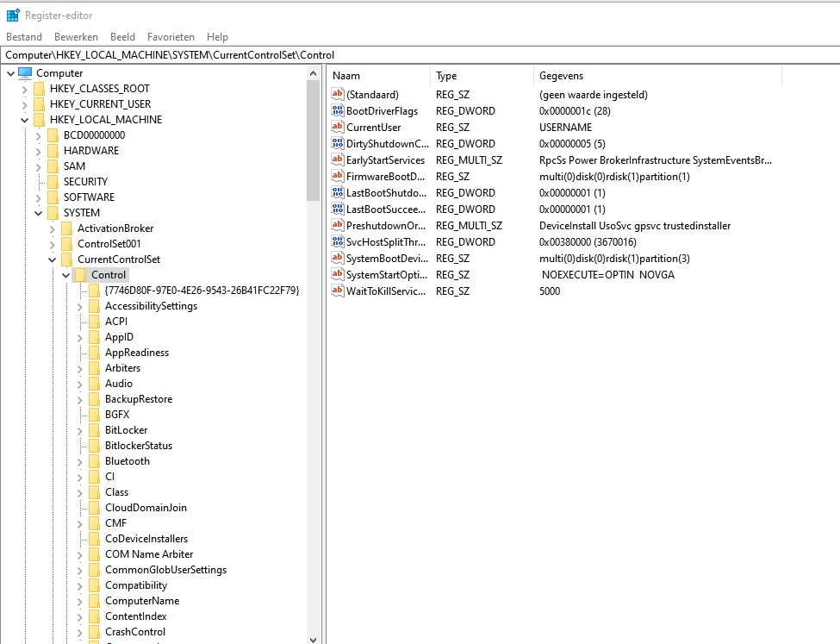840x644 pixels.
Task: Click the HKEY_CLASSES_ROOT folder icon
Action: [39, 89]
